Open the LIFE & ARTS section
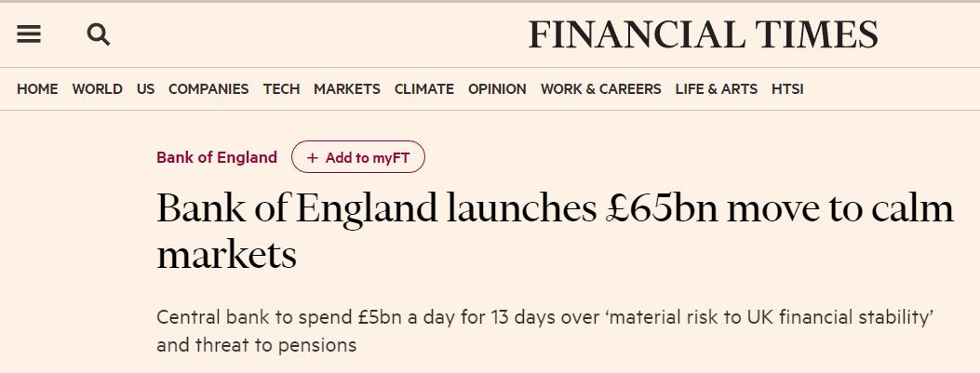This screenshot has height=373, width=980. (x=717, y=89)
